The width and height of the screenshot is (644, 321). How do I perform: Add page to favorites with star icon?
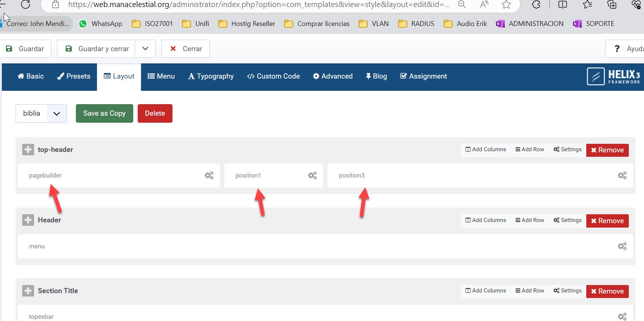click(x=506, y=4)
